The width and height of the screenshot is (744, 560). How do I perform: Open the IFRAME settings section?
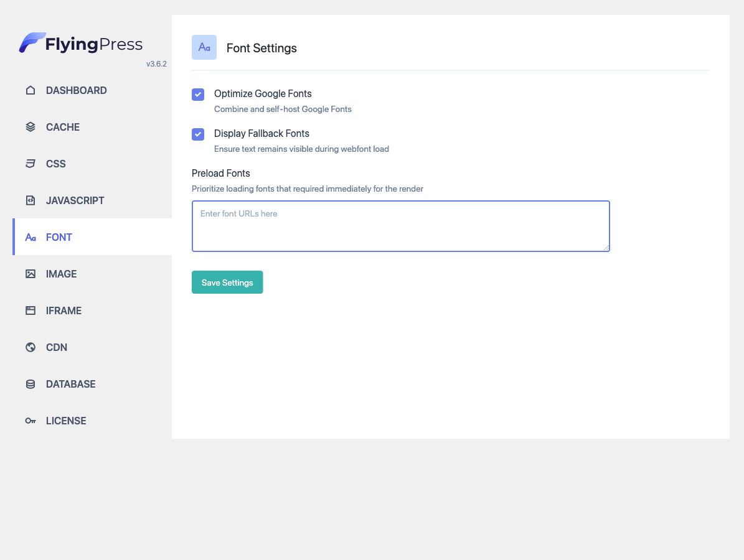pos(64,310)
